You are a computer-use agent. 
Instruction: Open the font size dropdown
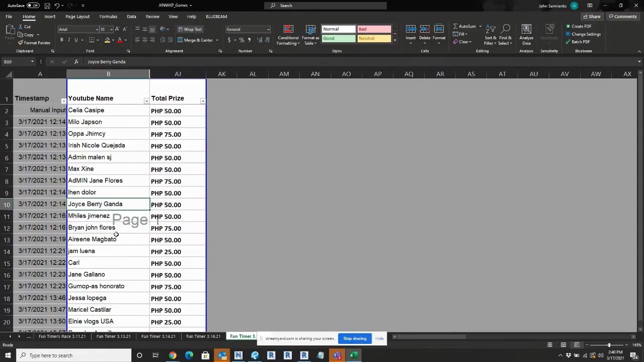[111, 29]
